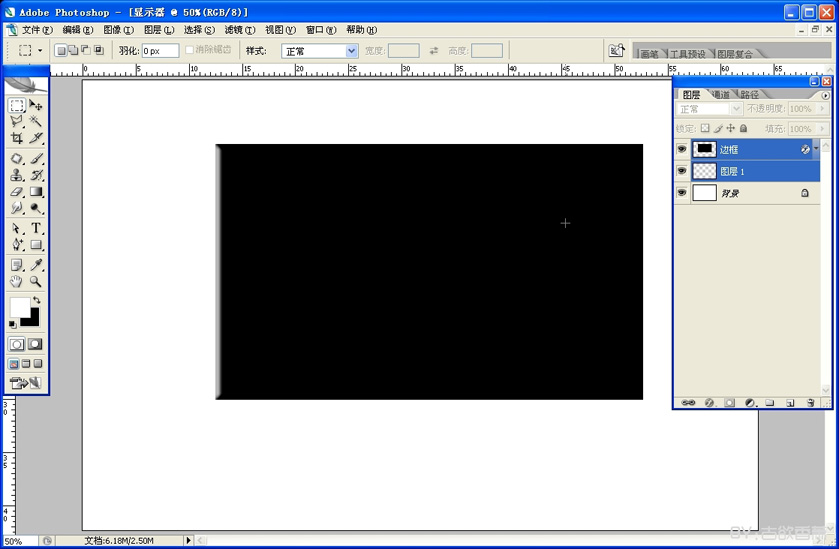839x549 pixels.
Task: Select the Type tool
Action: tap(36, 228)
